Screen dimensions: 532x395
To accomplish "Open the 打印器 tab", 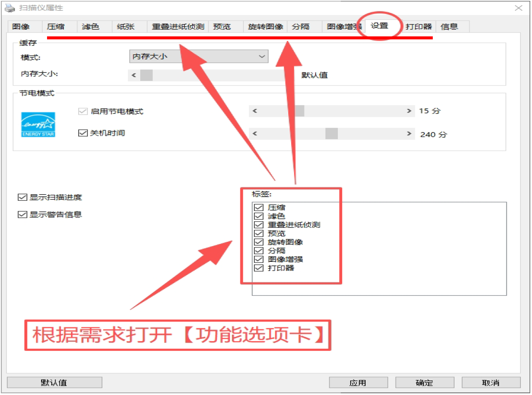I will [x=419, y=27].
